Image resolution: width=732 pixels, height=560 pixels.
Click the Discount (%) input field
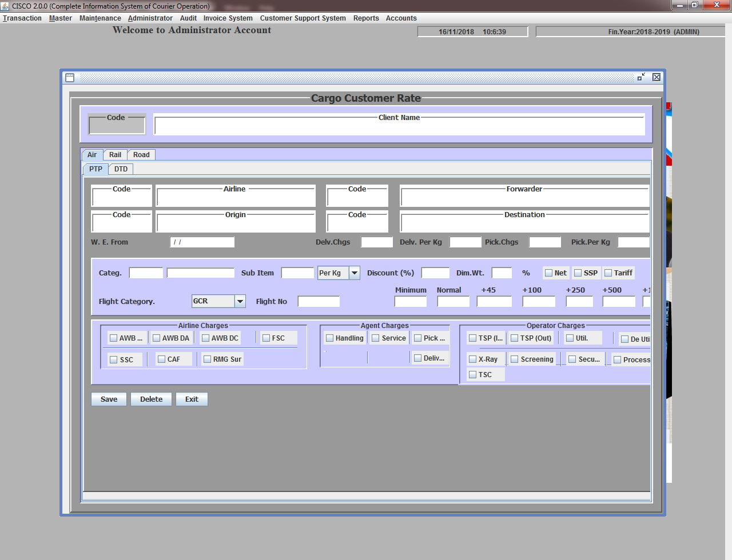pyautogui.click(x=435, y=273)
